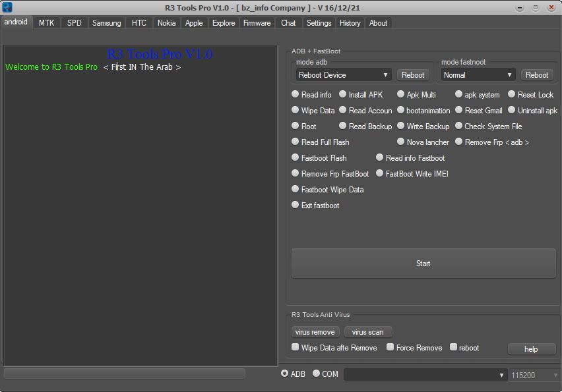Open the Nokia tab

(167, 23)
